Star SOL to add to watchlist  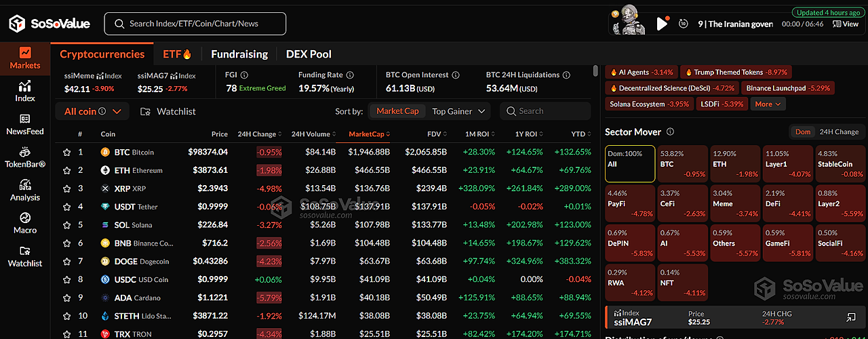tap(66, 224)
